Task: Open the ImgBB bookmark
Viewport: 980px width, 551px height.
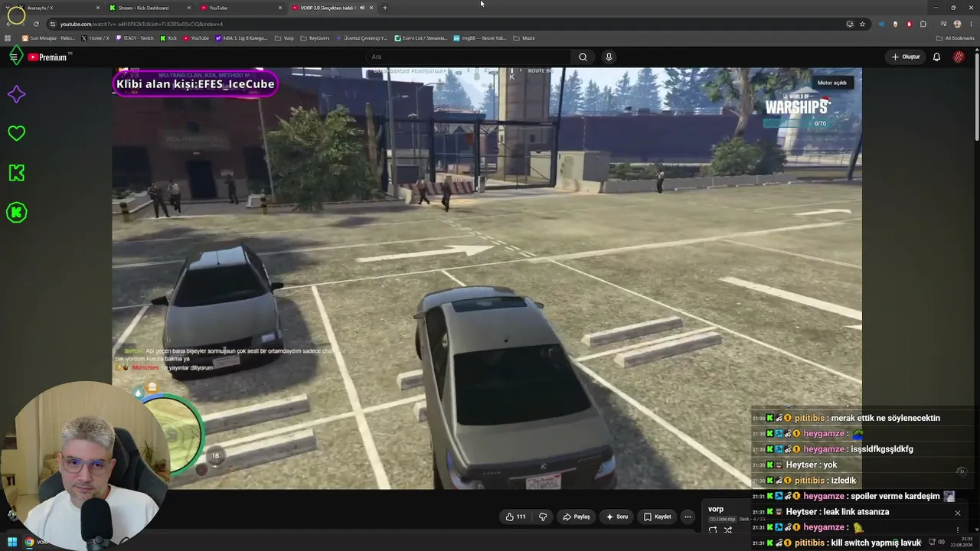Action: 480,37
